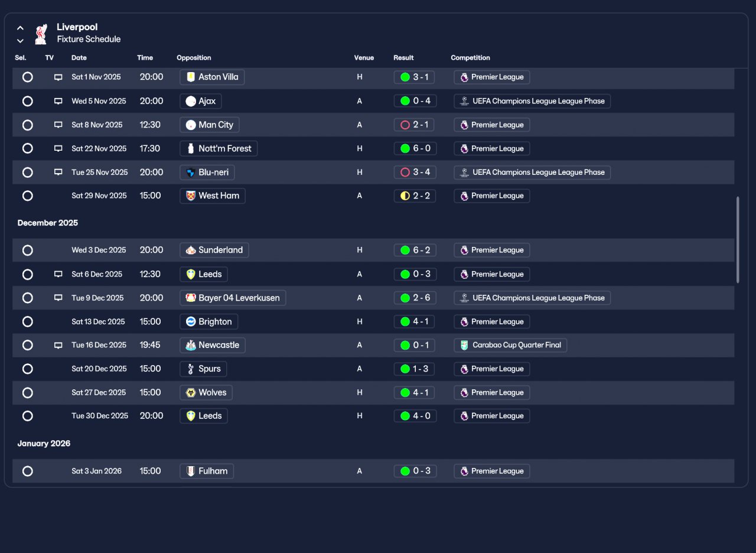Click TV icon on Sat 6 Dec Leeds row
The height and width of the screenshot is (553, 756).
[58, 274]
